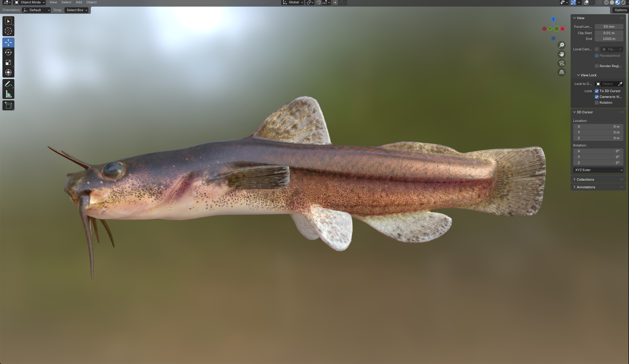629x364 pixels.
Task: Open the XYZ Euler rotation mode dropdown
Action: (x=598, y=170)
